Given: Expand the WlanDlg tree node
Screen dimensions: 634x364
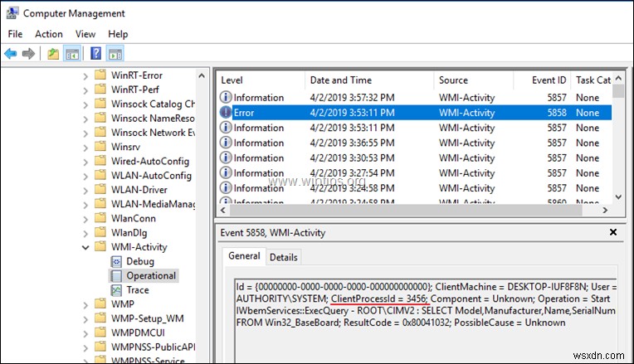Looking at the screenshot, I should click(x=85, y=233).
